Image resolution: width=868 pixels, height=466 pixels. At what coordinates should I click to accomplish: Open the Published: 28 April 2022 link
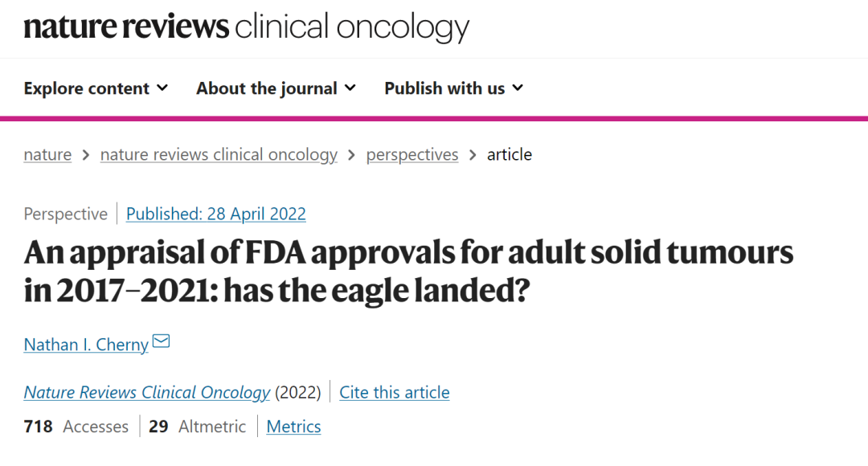tap(215, 213)
